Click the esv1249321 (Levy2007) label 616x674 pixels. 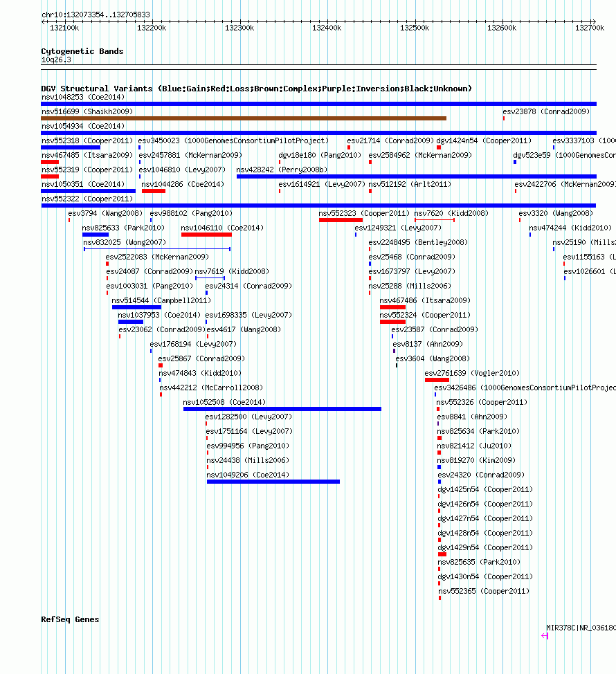(x=398, y=228)
